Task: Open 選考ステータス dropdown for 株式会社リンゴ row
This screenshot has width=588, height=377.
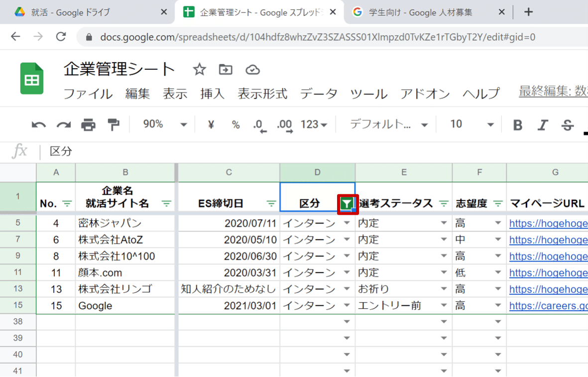Action: click(x=444, y=289)
